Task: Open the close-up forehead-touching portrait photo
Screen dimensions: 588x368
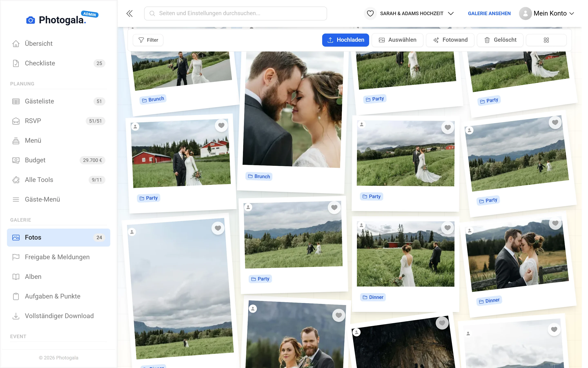Action: pos(293,110)
